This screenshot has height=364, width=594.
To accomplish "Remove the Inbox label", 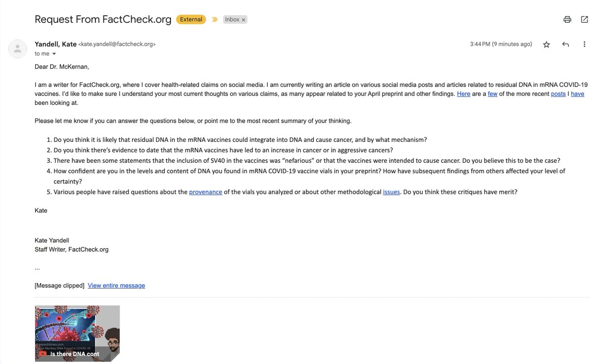I will (x=244, y=20).
